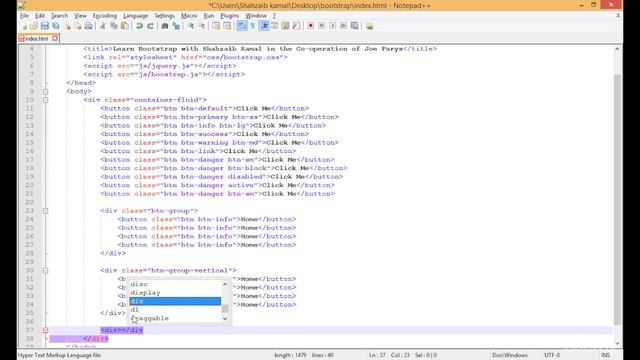This screenshot has height=360, width=640.
Task: Open the File menu
Action: pyautogui.click(x=24, y=16)
